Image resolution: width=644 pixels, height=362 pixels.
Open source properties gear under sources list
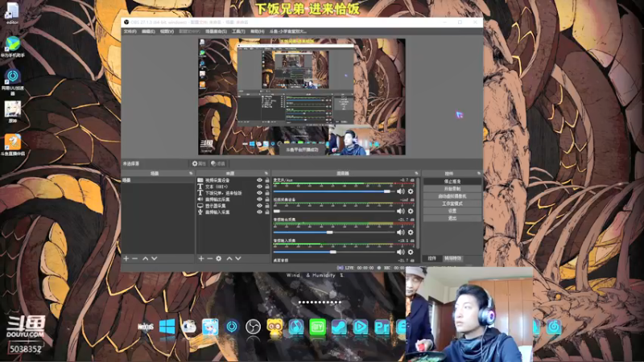218,258
